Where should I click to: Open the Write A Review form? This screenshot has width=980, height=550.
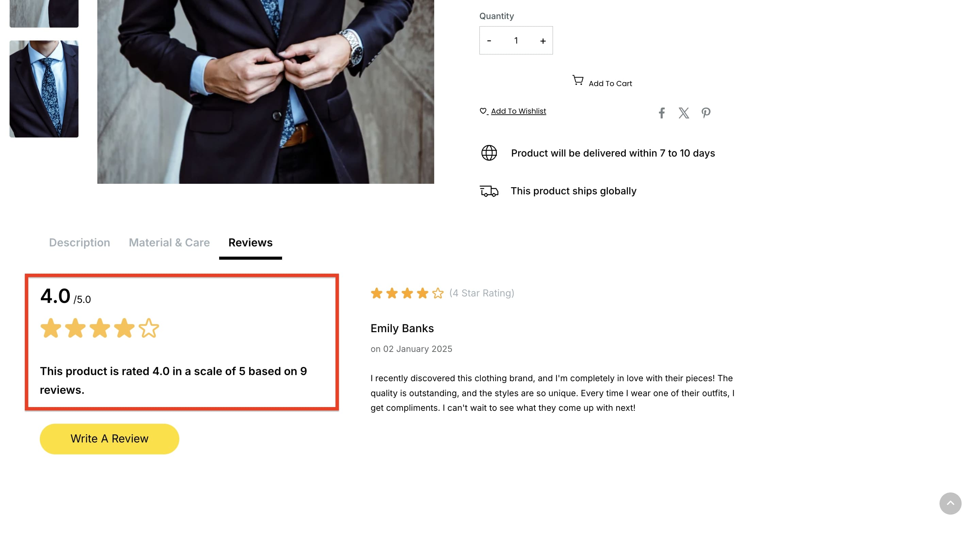pyautogui.click(x=109, y=438)
